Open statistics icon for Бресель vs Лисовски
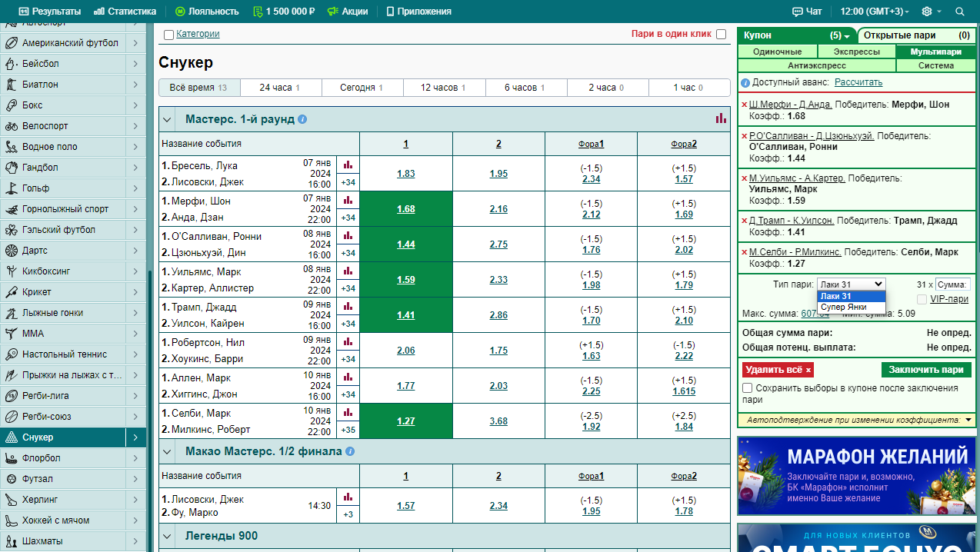 click(x=348, y=165)
